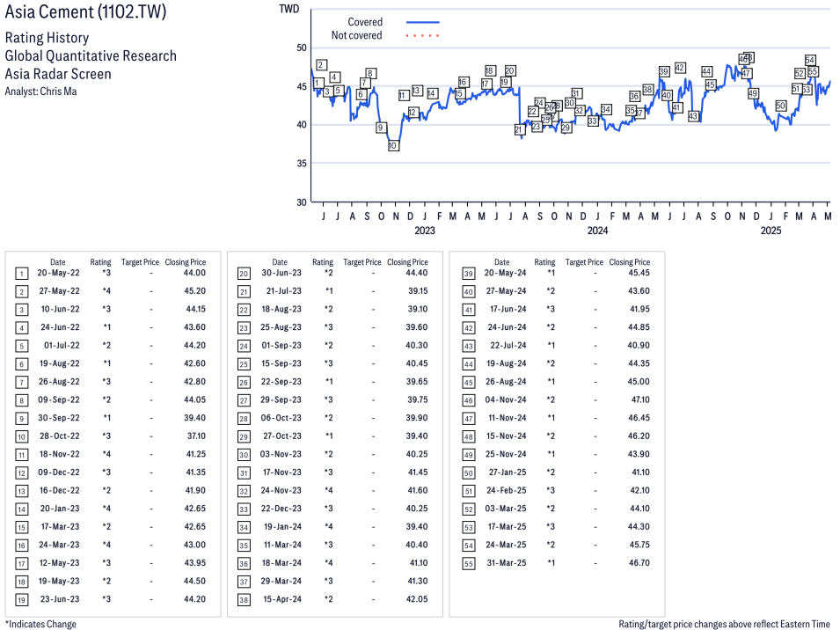
Task: Click the date 20-Jan-23 in the table
Action: pyautogui.click(x=60, y=509)
